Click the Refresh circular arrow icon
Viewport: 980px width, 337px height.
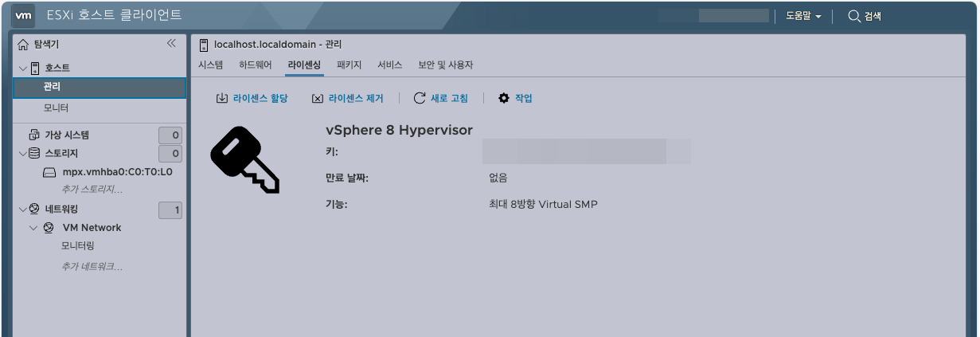pos(420,98)
